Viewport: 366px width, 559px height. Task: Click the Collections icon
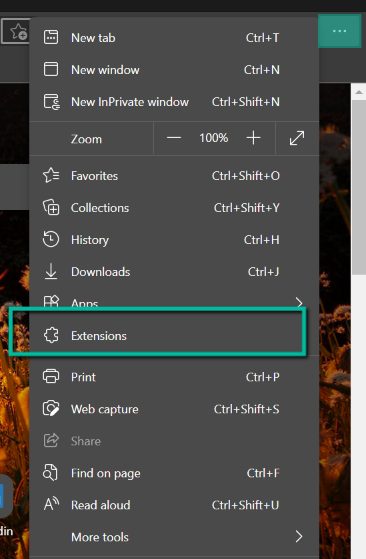tap(51, 207)
